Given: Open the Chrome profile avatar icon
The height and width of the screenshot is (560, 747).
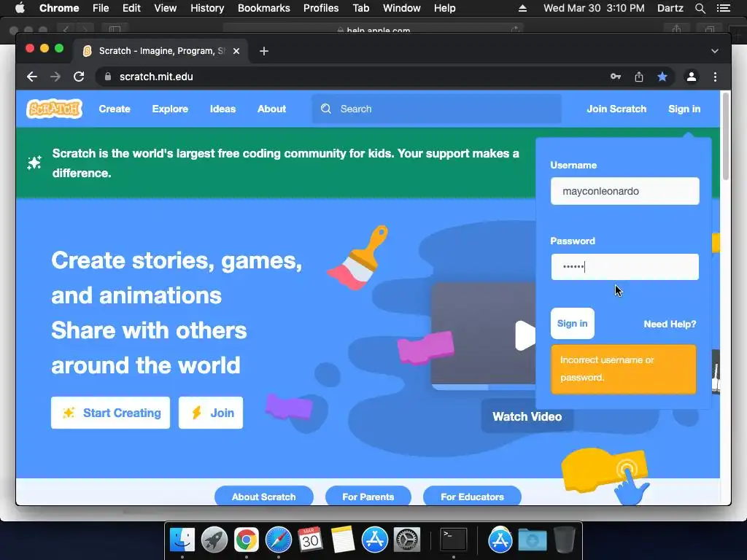Looking at the screenshot, I should click(692, 77).
